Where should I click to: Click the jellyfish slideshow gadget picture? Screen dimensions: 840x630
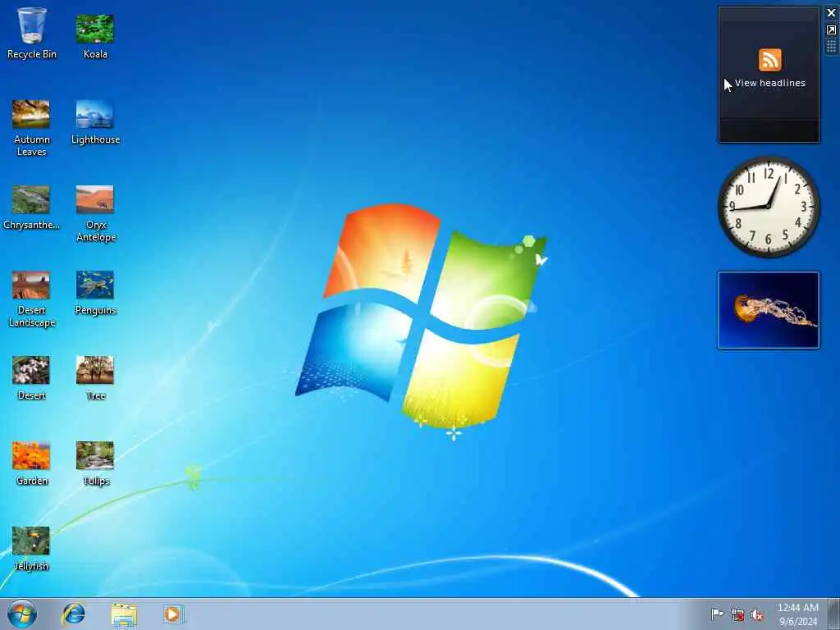[x=769, y=310]
